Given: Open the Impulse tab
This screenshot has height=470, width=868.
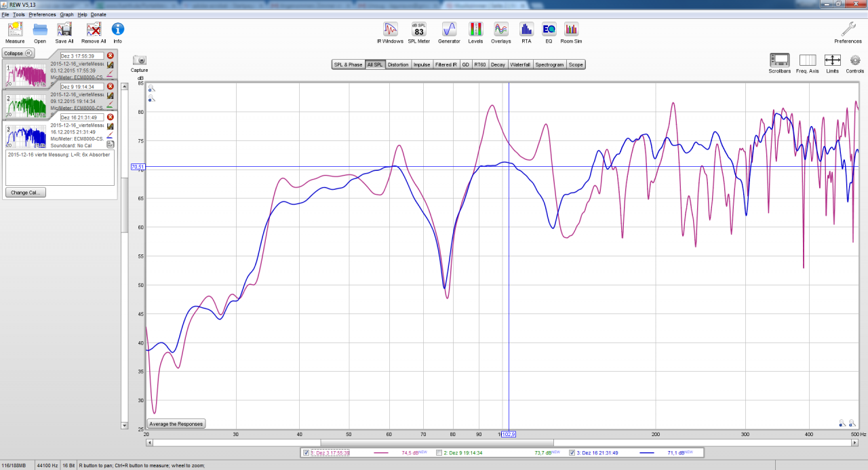Looking at the screenshot, I should pos(422,64).
